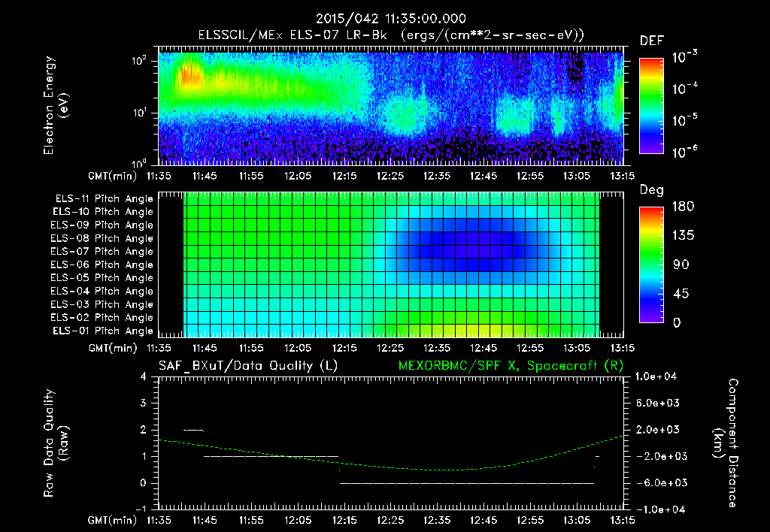Click the 90 tick on the Deg color bar
The image size is (770, 532).
click(x=683, y=264)
